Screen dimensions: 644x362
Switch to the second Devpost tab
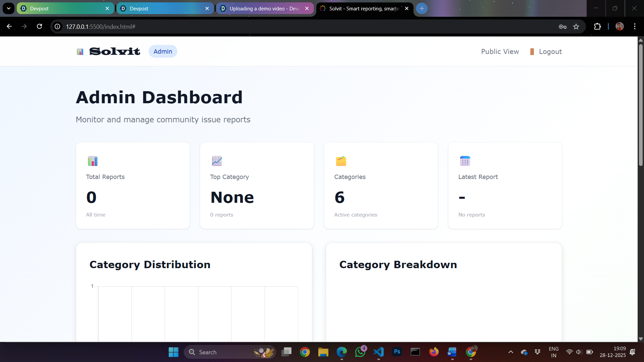pyautogui.click(x=165, y=8)
